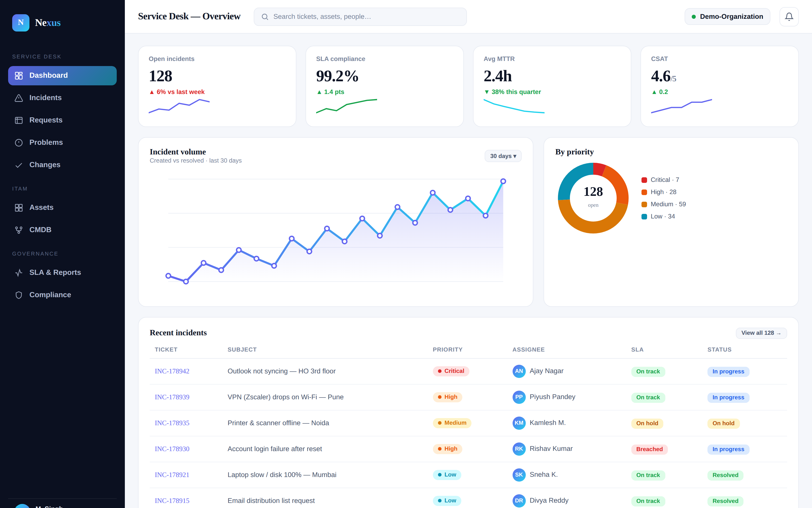This screenshot has height=508, width=812.
Task: Click Piyush Pandey's PP avatar
Action: click(519, 397)
